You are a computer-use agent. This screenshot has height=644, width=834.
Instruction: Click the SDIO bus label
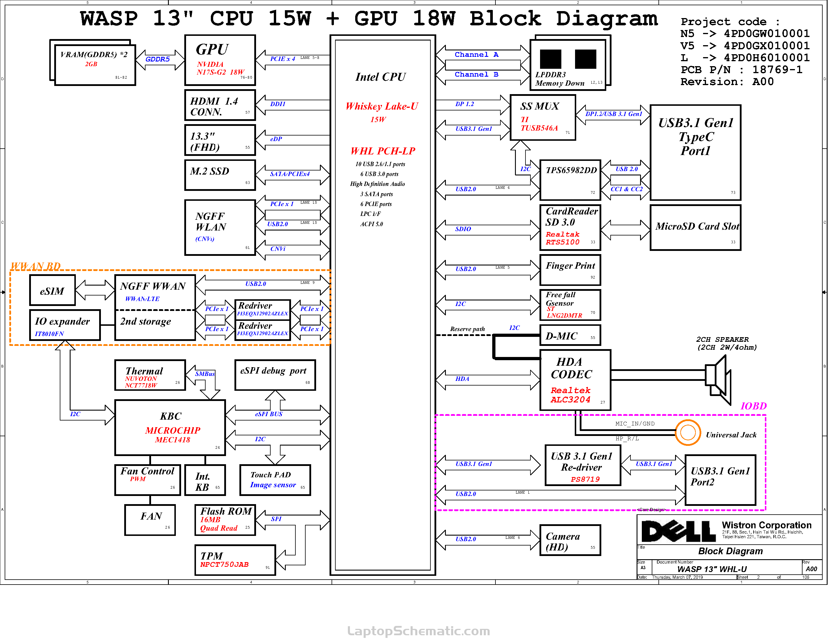click(463, 229)
